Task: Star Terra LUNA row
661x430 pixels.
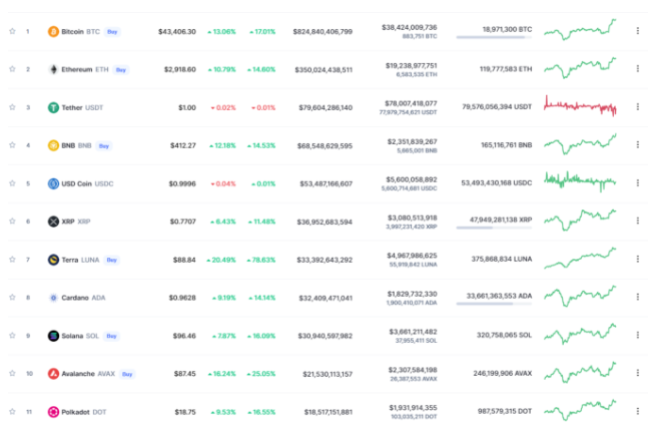Action: [12, 259]
